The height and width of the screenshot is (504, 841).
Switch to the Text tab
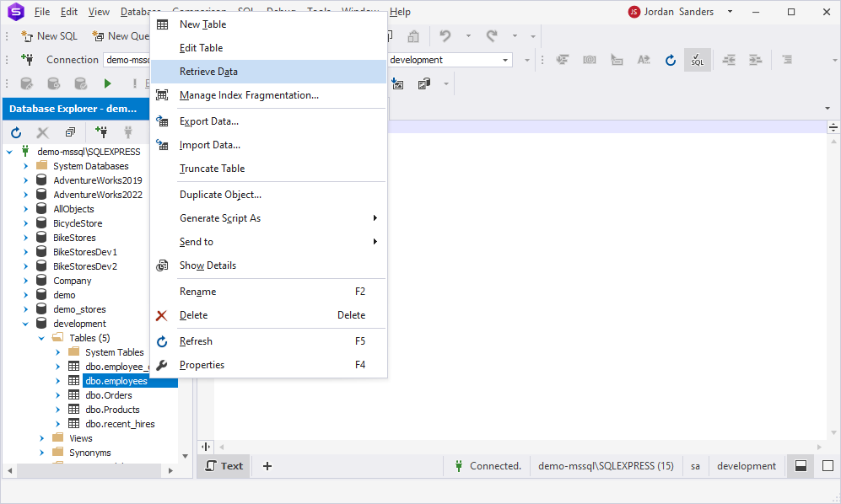[x=224, y=466]
